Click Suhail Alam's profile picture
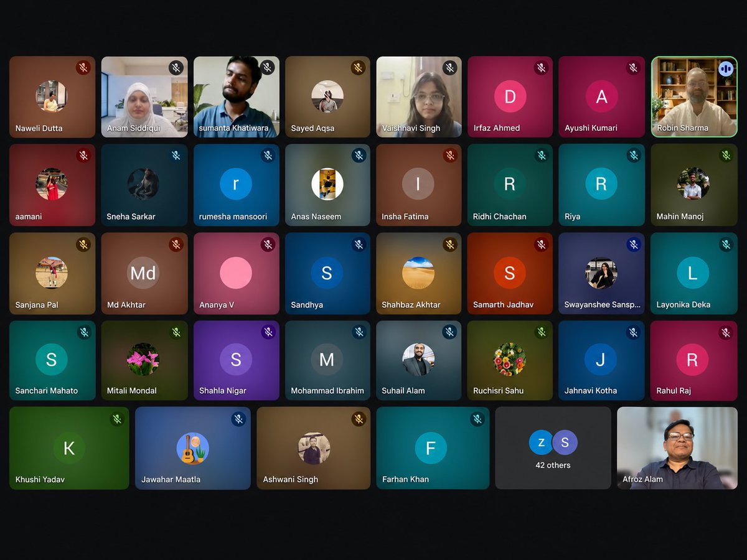The height and width of the screenshot is (560, 747). pyautogui.click(x=418, y=360)
